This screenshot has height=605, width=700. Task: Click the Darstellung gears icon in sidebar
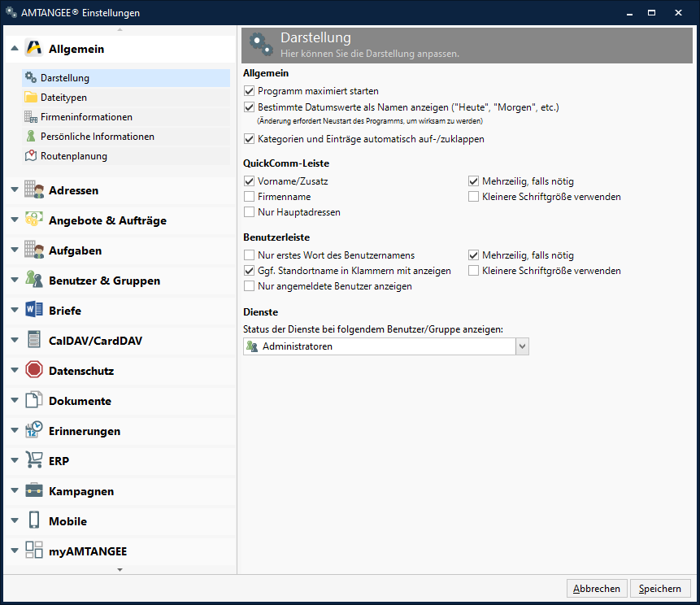(31, 77)
